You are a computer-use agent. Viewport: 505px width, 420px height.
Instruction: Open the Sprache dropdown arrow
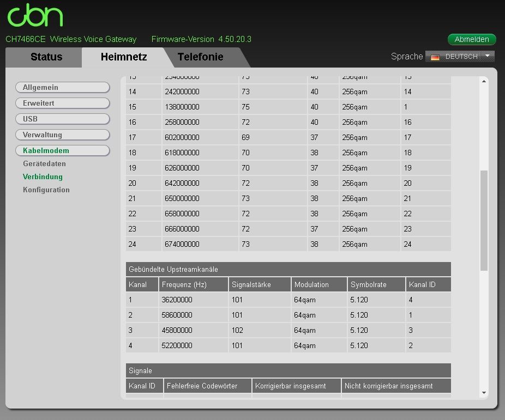[x=488, y=56]
